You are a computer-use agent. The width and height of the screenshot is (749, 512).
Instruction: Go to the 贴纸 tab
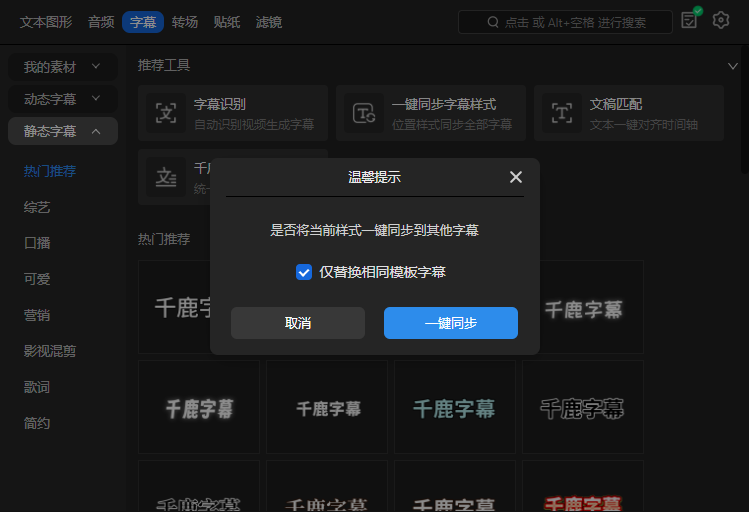[227, 22]
